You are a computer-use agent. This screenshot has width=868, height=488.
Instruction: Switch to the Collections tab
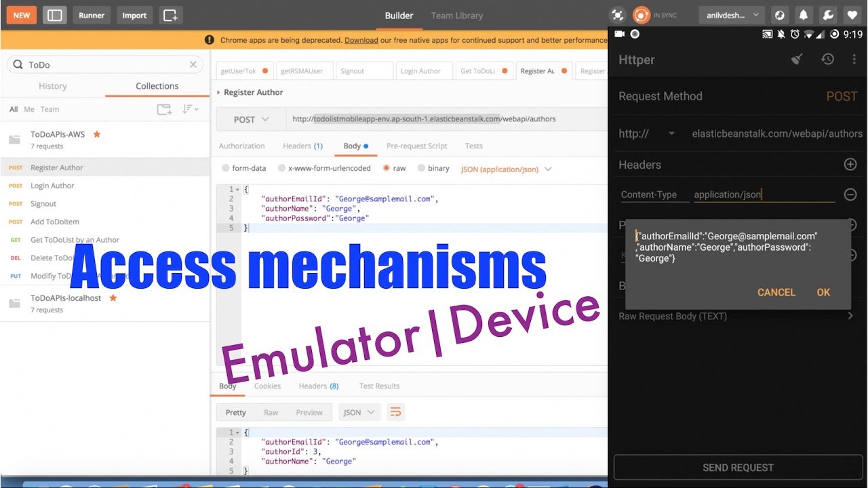click(157, 86)
